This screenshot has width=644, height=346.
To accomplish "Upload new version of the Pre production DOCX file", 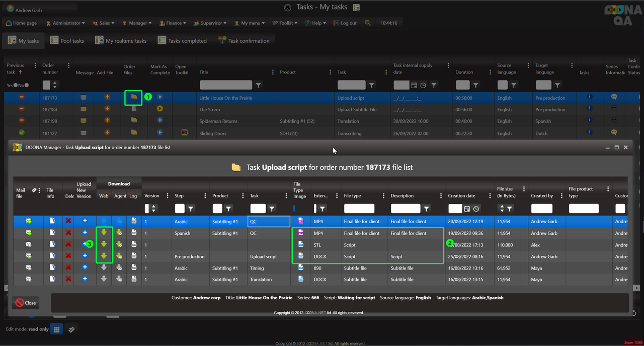I will coord(85,256).
